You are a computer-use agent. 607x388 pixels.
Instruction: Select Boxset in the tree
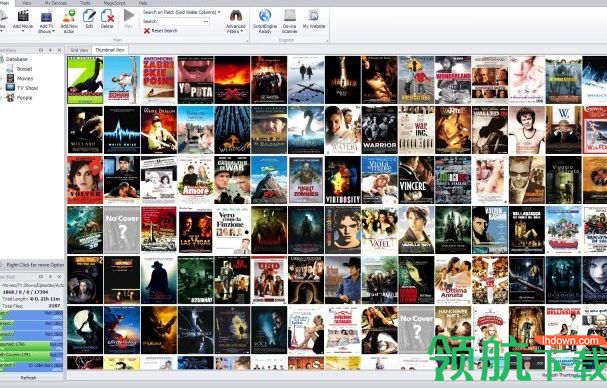pyautogui.click(x=24, y=69)
